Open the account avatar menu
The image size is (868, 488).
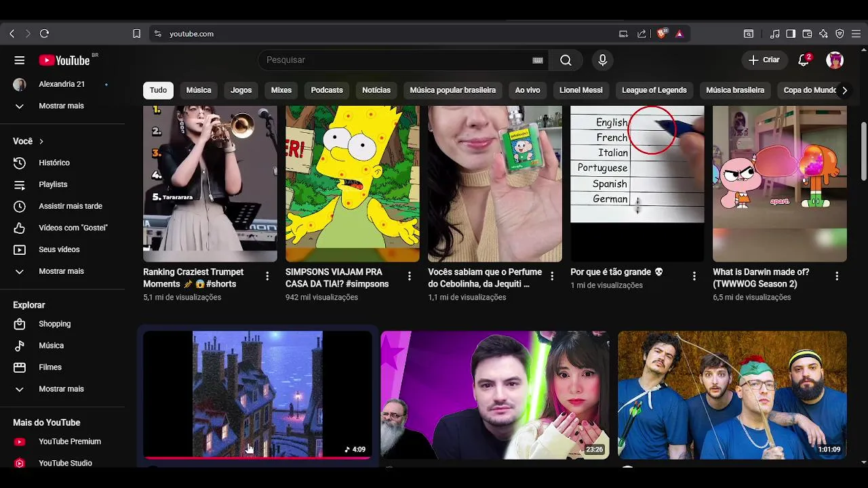[835, 60]
